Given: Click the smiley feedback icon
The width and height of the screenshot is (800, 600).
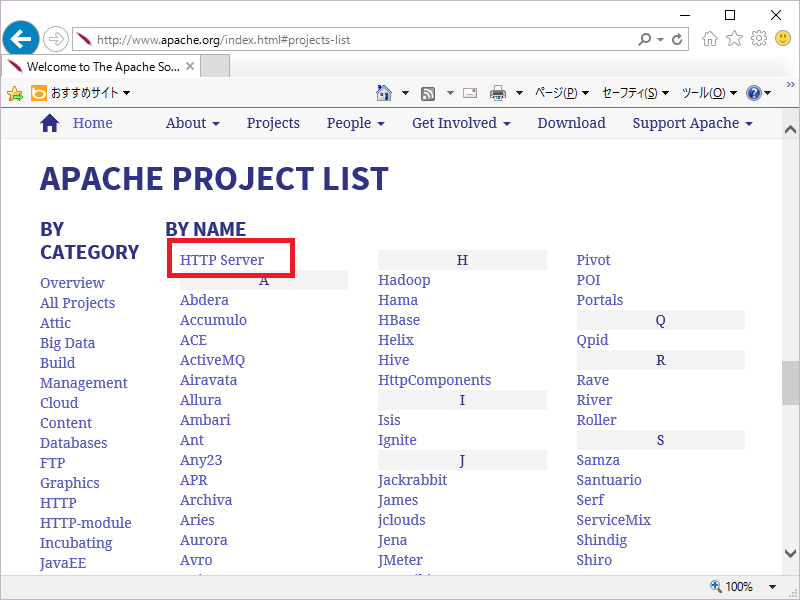Looking at the screenshot, I should tap(783, 38).
